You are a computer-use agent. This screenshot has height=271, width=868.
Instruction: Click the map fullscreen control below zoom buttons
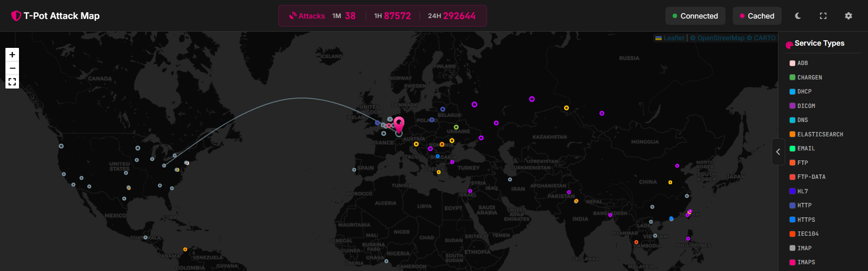coord(12,82)
